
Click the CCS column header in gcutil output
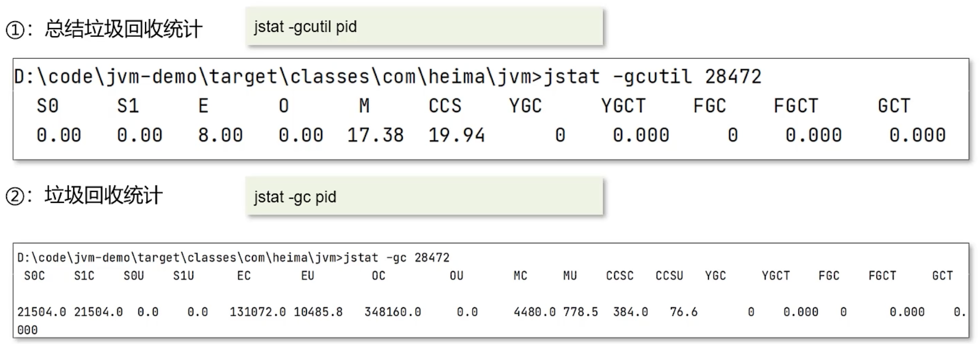coord(445,105)
